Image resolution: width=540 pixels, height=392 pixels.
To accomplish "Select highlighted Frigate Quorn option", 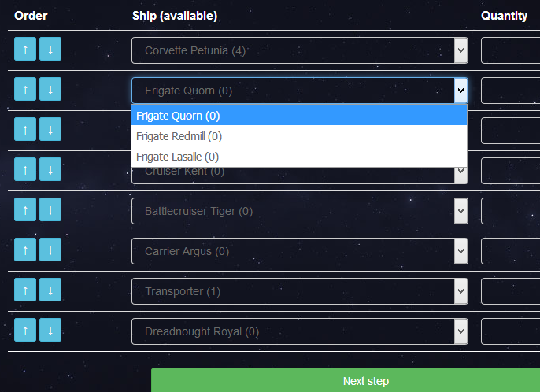I will [299, 116].
